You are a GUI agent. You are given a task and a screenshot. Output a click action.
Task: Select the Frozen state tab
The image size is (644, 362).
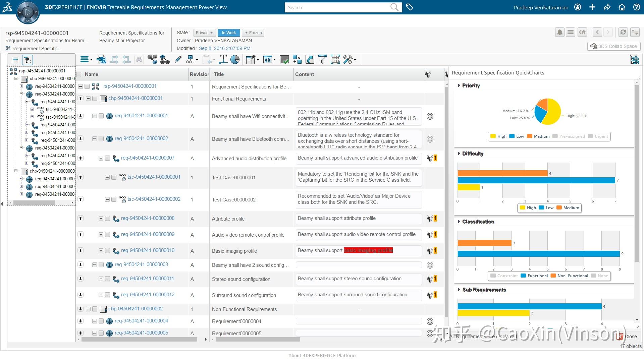click(x=253, y=33)
